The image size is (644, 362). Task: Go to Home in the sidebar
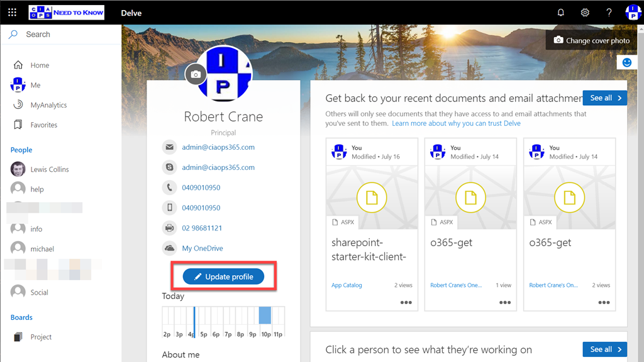coord(40,65)
